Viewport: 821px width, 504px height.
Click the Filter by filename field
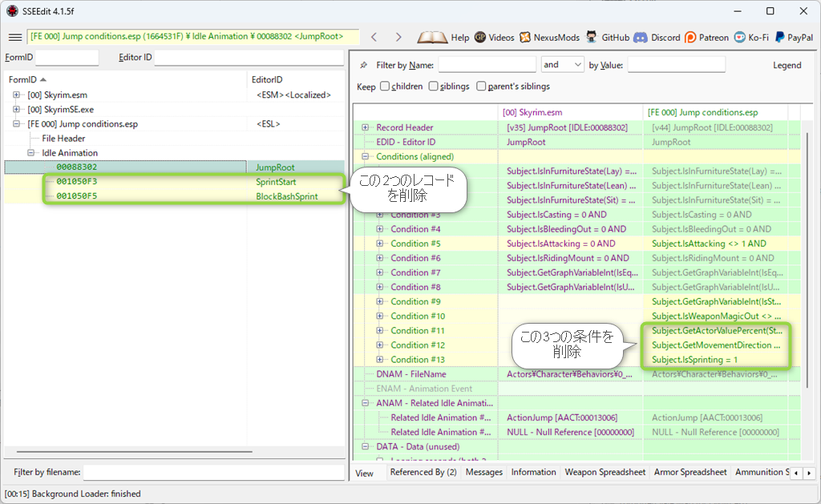213,472
